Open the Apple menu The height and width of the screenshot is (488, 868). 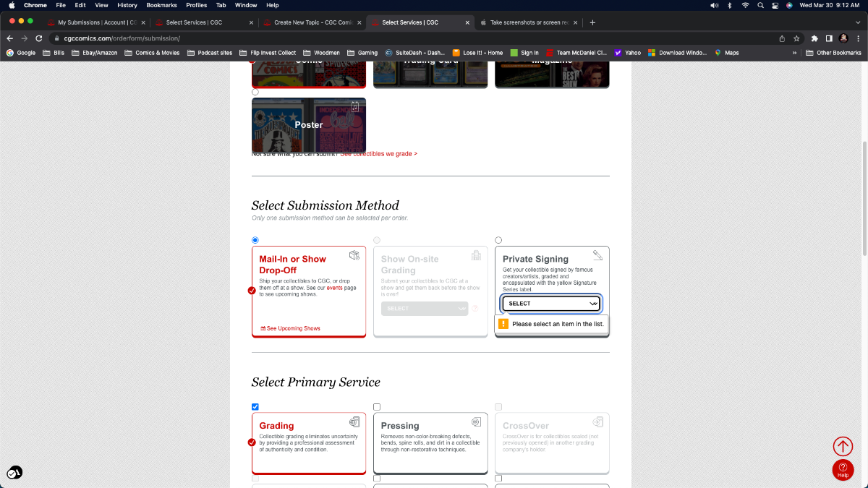pos(12,5)
